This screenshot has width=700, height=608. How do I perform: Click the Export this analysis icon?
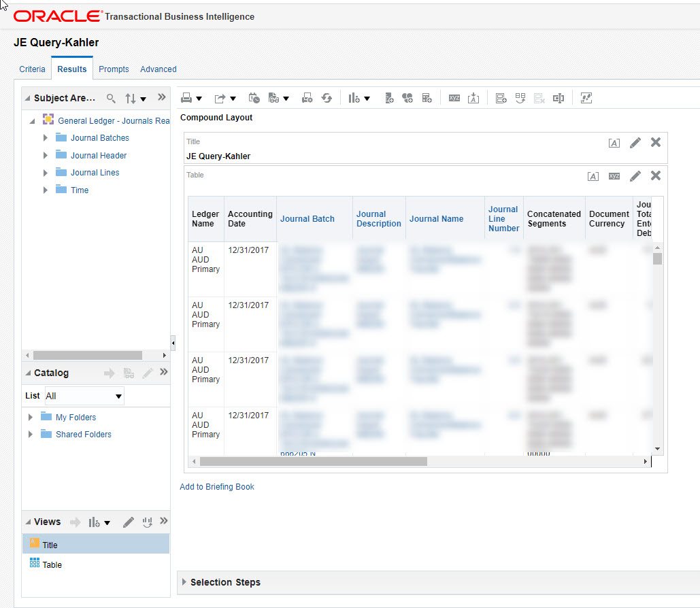tap(220, 97)
